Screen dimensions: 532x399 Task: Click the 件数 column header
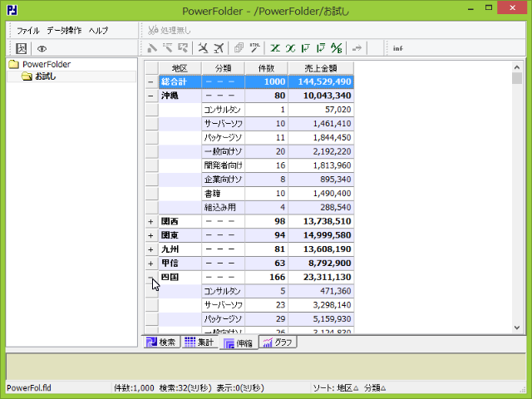(x=266, y=68)
